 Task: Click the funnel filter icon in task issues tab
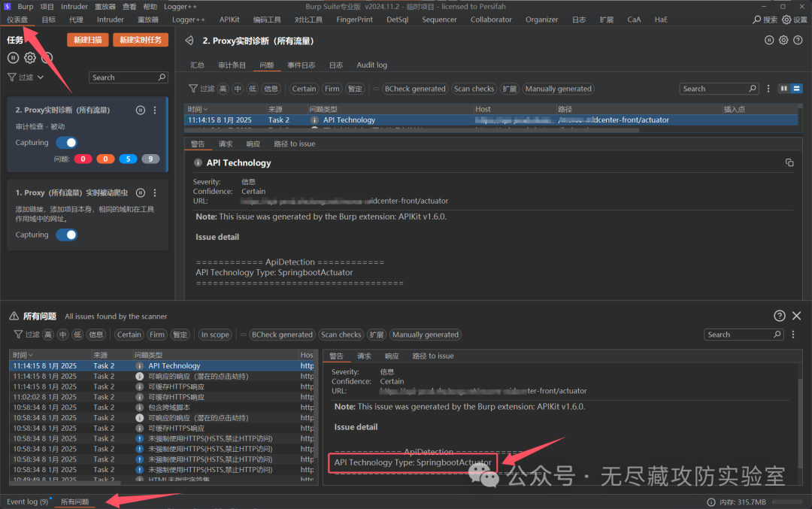193,89
